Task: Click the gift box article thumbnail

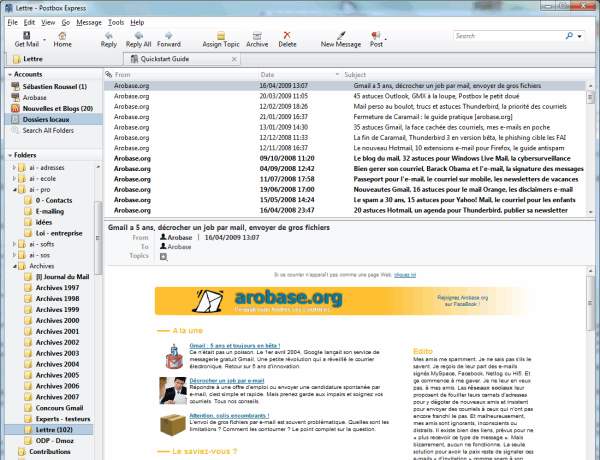Action: click(x=174, y=357)
